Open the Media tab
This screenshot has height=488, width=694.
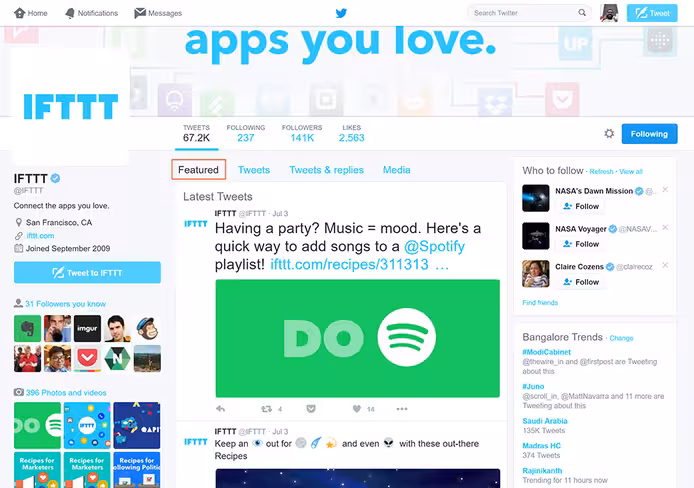(x=397, y=170)
